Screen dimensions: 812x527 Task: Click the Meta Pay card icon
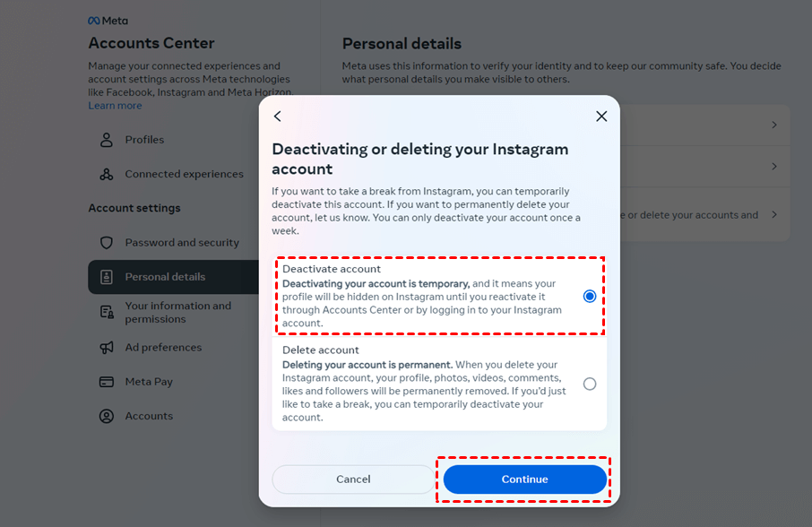point(107,382)
